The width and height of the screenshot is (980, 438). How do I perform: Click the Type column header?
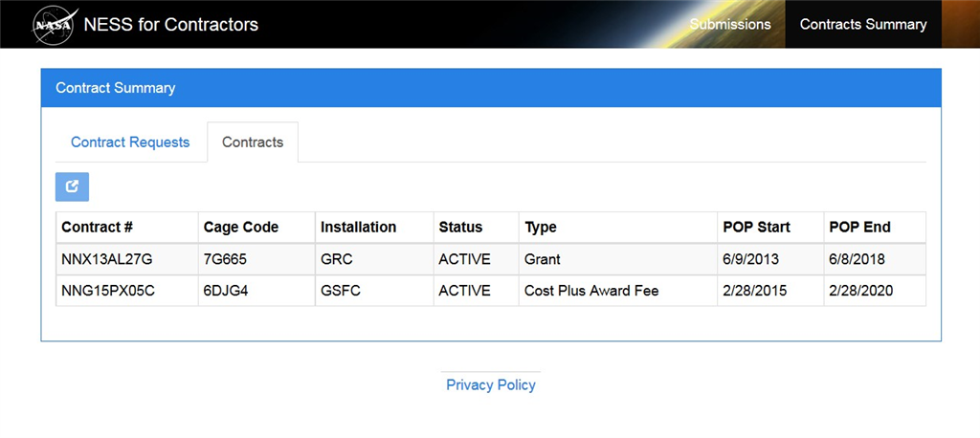point(541,228)
